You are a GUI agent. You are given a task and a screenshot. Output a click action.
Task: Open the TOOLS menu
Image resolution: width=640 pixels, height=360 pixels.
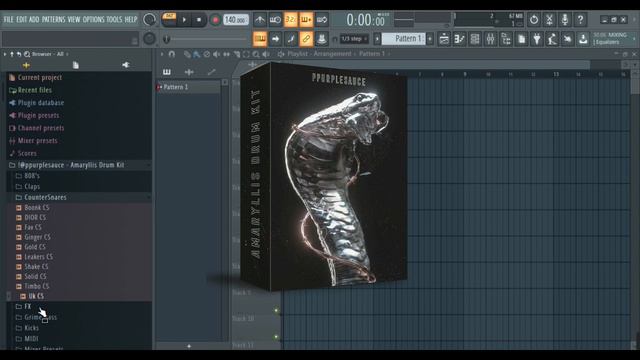click(114, 19)
